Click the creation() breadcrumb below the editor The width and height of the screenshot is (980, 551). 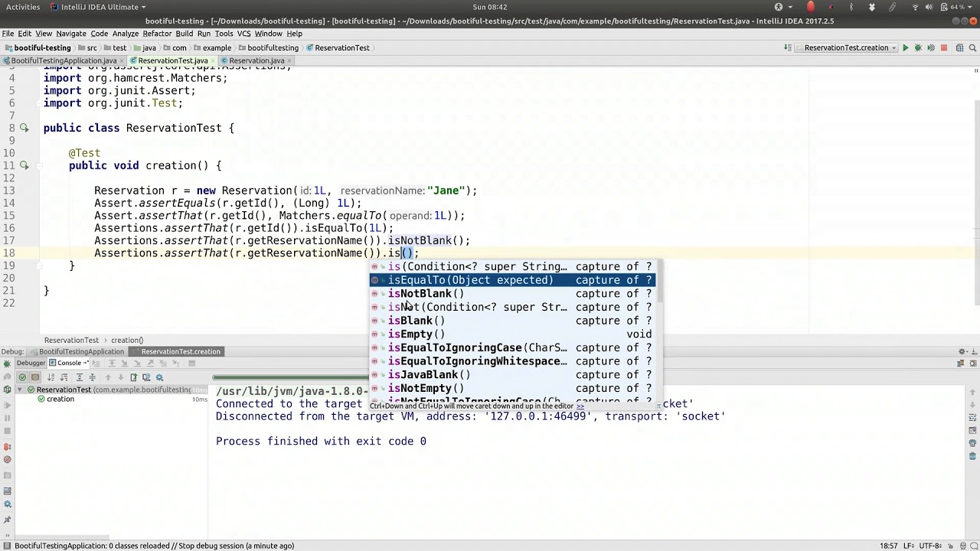coord(127,340)
